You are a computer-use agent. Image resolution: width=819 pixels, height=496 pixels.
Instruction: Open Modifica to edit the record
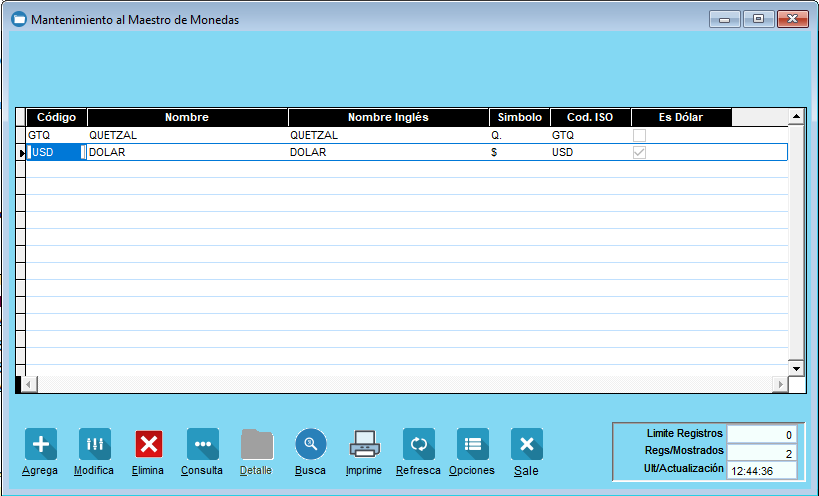(x=94, y=444)
